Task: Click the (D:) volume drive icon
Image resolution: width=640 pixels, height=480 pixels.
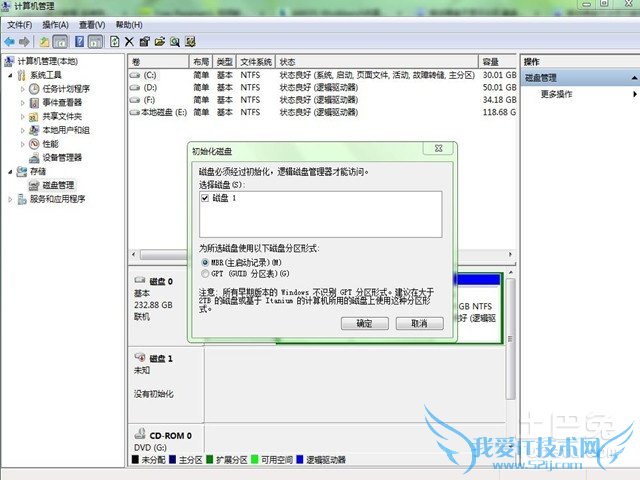Action: click(135, 88)
